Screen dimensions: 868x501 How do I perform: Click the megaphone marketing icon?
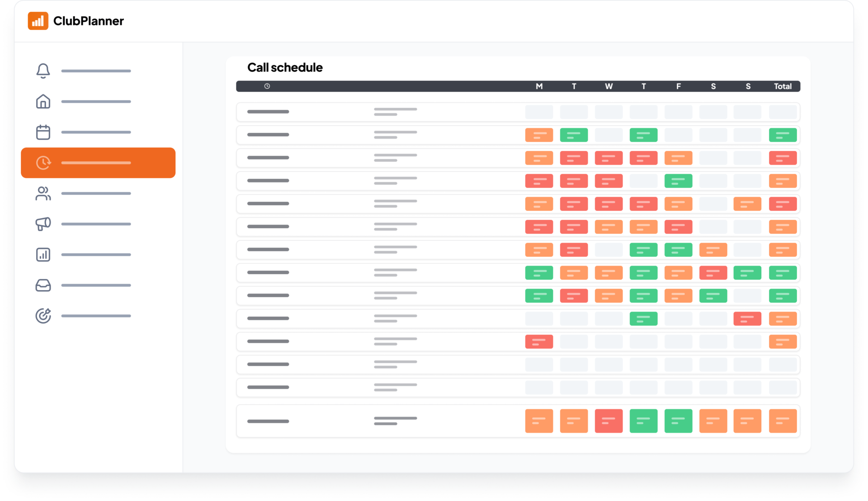tap(43, 224)
